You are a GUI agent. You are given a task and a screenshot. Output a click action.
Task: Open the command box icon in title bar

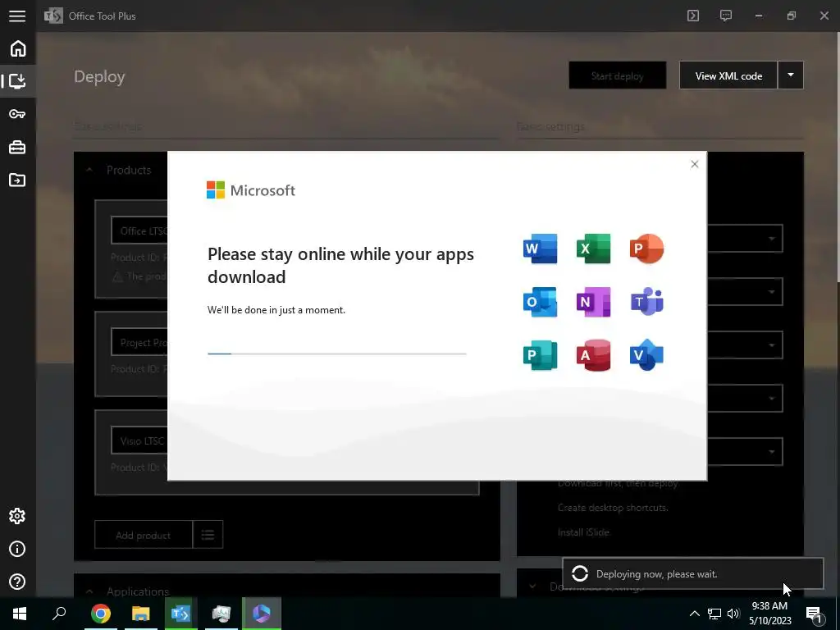tap(693, 16)
